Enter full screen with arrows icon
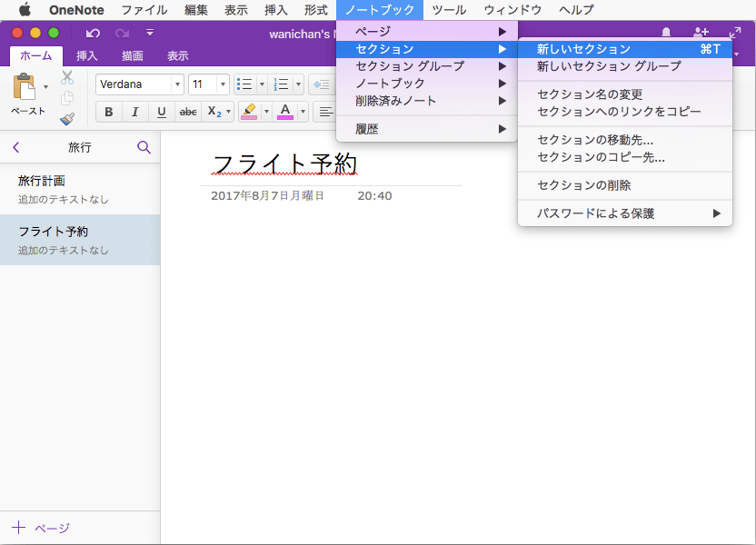Viewport: 756px width, 545px height. (x=735, y=33)
